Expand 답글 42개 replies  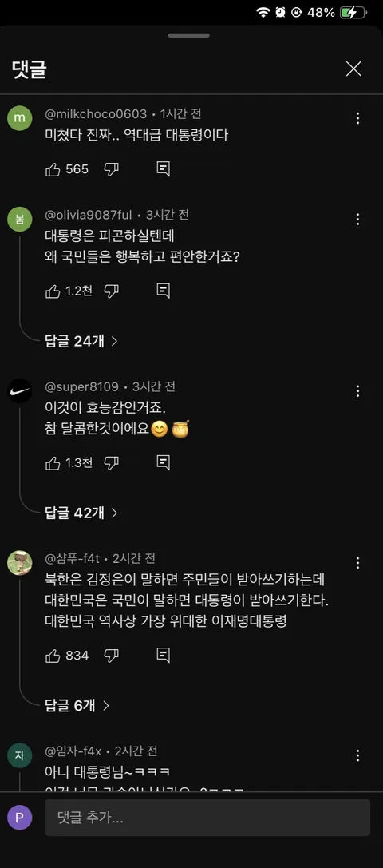point(81,513)
